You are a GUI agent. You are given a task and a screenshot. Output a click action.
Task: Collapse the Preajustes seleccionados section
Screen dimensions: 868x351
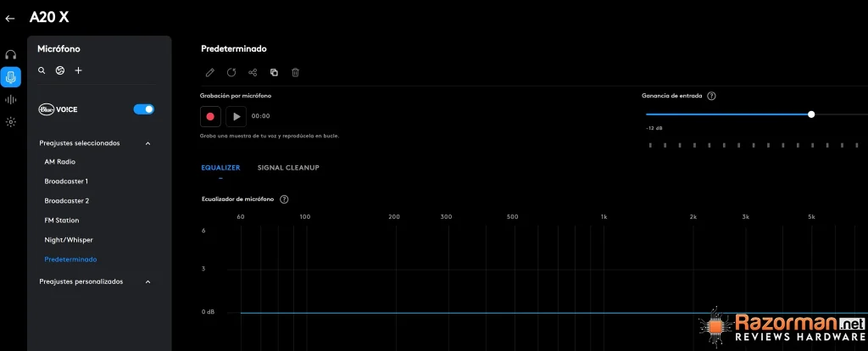point(147,143)
